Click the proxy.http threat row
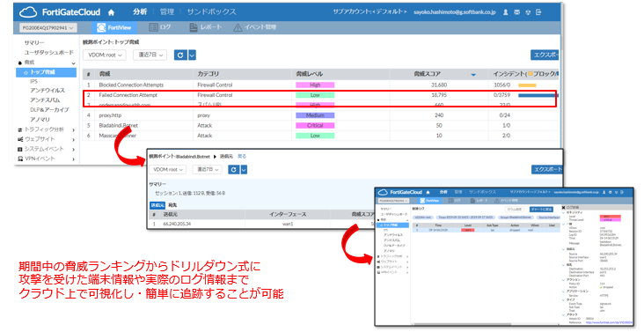644x332 pixels. [x=320, y=115]
